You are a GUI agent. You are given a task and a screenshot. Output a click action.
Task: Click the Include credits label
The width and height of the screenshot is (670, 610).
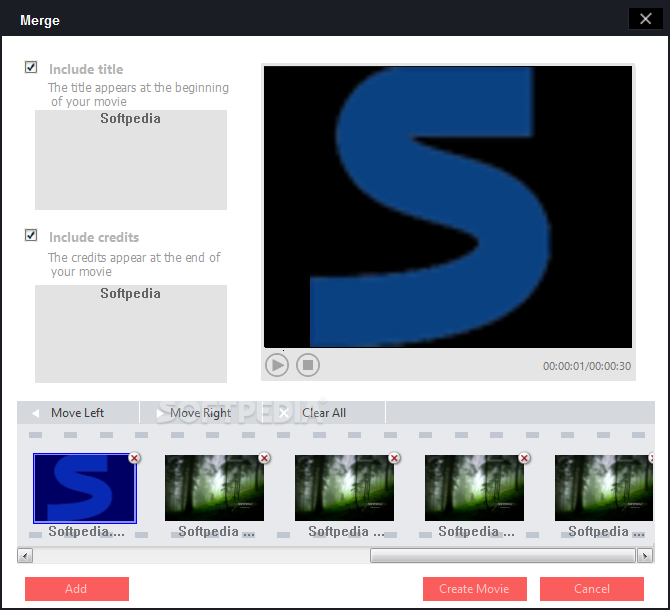[94, 237]
